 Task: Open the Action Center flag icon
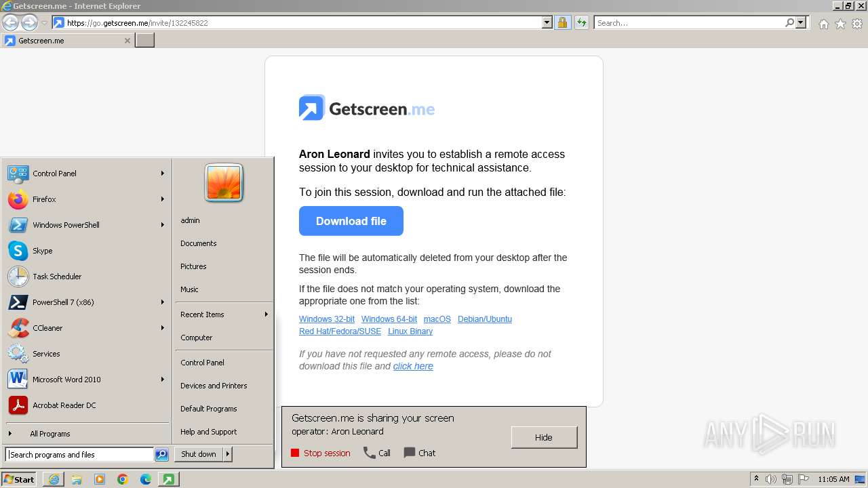point(804,479)
